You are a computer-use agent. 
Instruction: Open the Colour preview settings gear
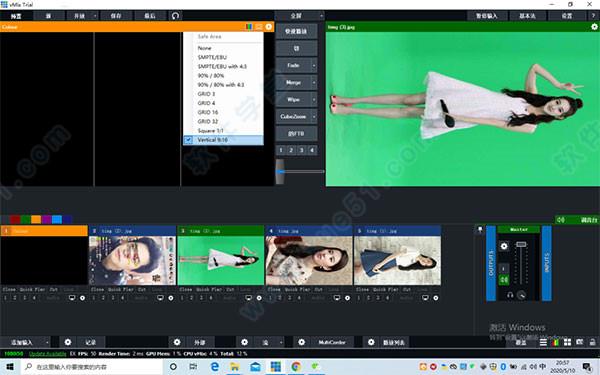(x=269, y=27)
